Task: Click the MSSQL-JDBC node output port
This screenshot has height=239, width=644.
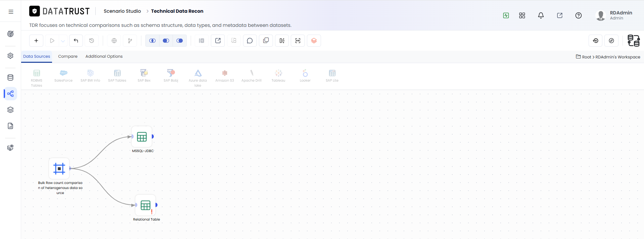Action: coord(153,136)
